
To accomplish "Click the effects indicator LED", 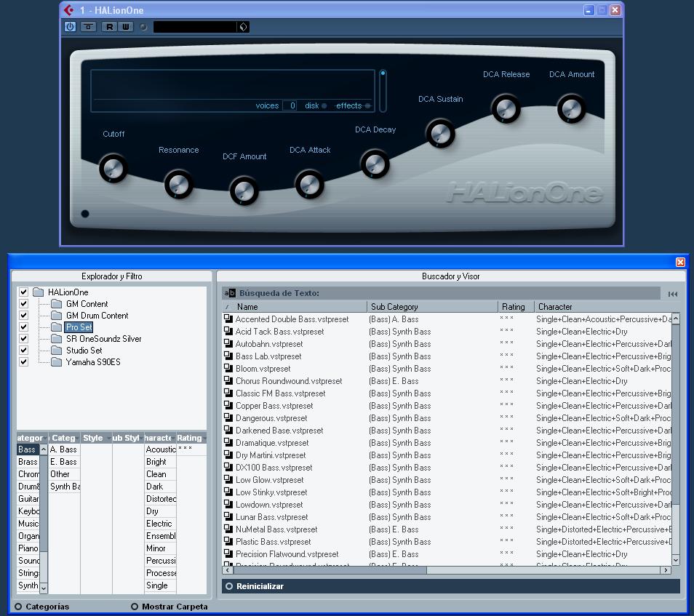I will [368, 105].
